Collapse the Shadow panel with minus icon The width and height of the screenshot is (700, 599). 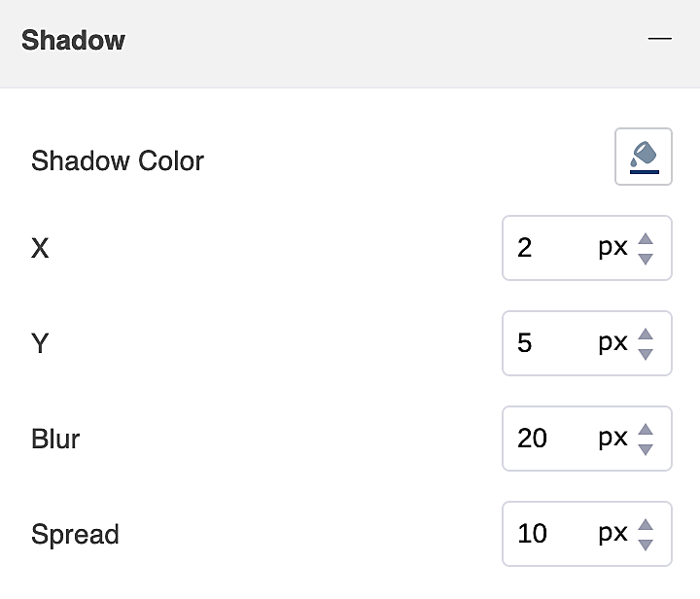coord(660,39)
